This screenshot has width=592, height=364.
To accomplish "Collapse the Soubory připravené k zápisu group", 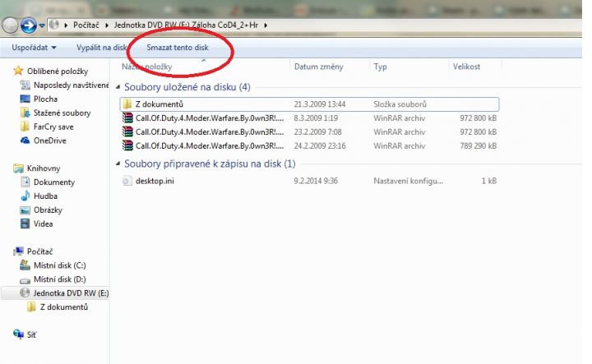I will [x=118, y=164].
